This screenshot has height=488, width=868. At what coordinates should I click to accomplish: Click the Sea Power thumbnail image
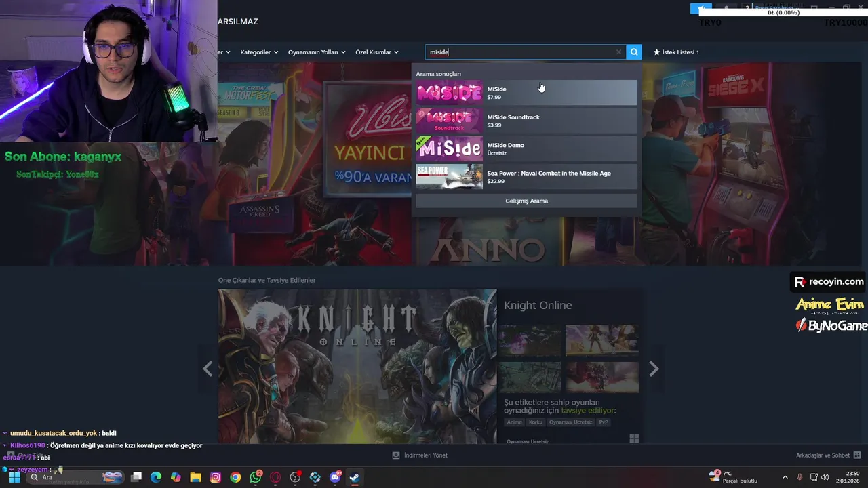(449, 177)
